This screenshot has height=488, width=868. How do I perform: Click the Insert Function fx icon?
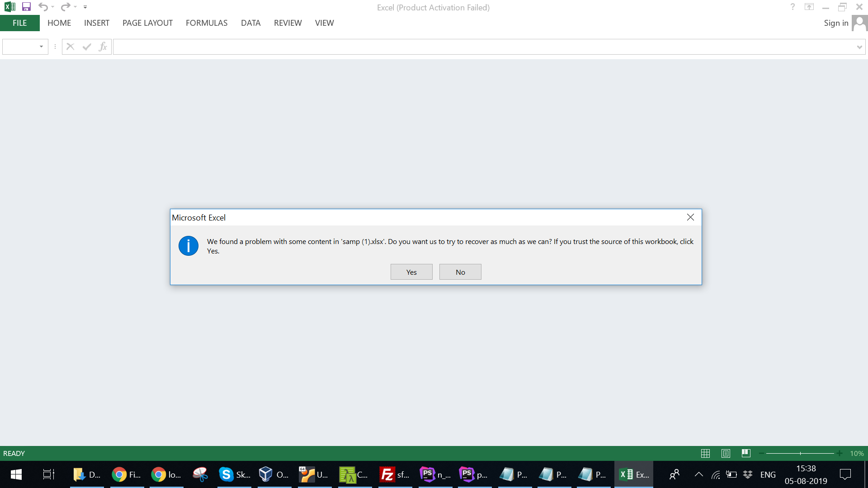103,47
